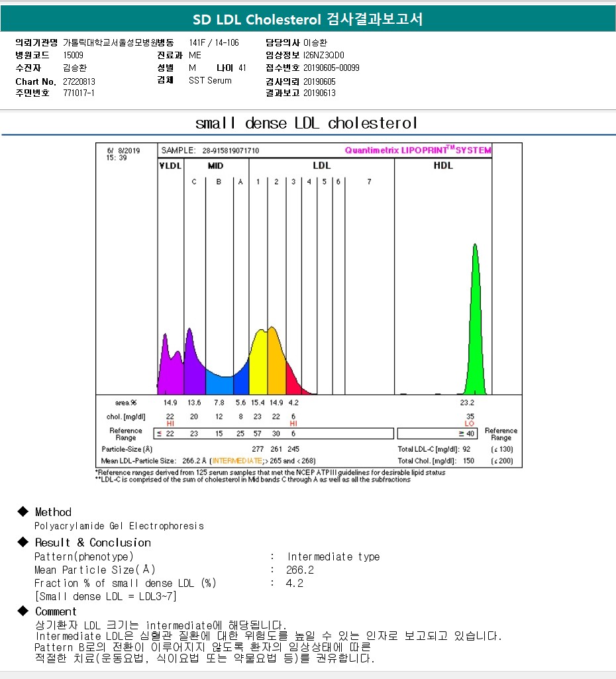Select the area % value "13.6"
The image size is (616, 679).
point(194,403)
